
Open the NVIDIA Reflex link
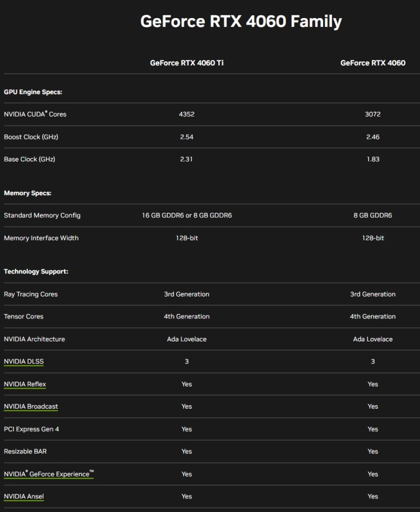(x=25, y=384)
